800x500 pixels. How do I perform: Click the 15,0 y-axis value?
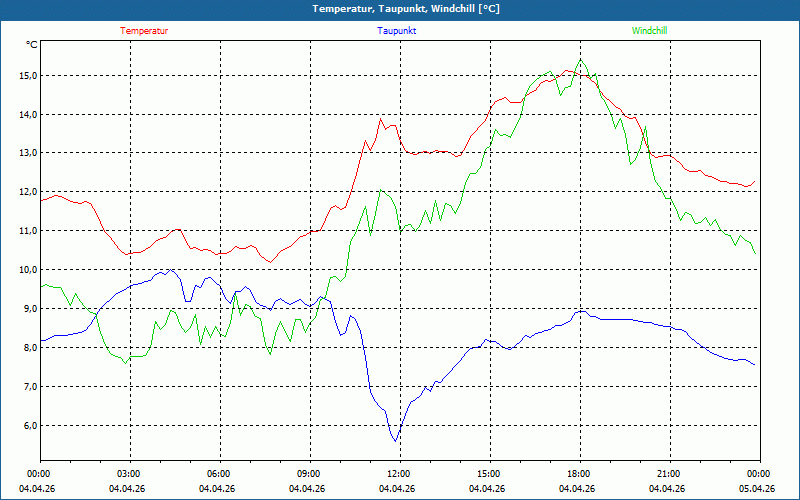(x=28, y=76)
